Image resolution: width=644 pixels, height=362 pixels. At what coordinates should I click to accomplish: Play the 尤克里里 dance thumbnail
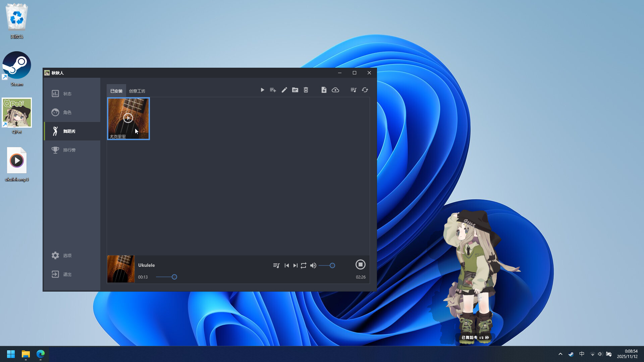[x=128, y=118]
